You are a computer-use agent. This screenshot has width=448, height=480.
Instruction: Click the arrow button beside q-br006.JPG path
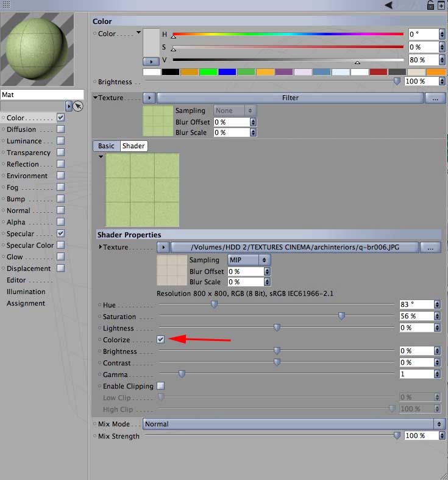(x=163, y=247)
